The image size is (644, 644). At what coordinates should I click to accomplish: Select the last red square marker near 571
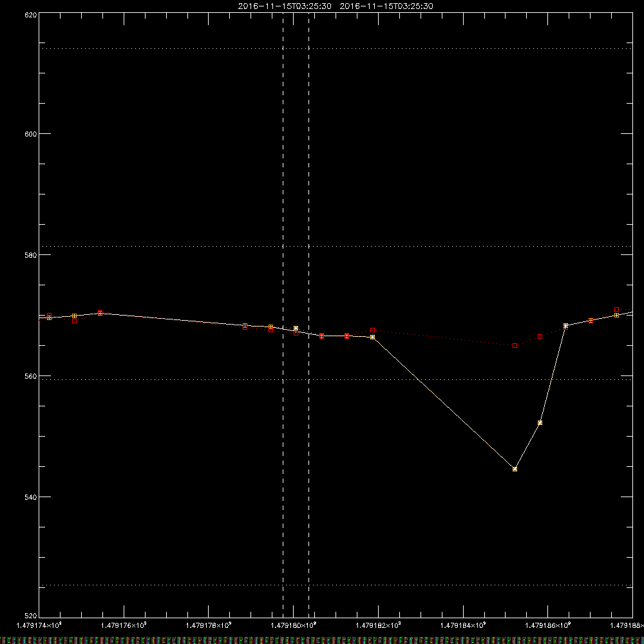tap(616, 309)
